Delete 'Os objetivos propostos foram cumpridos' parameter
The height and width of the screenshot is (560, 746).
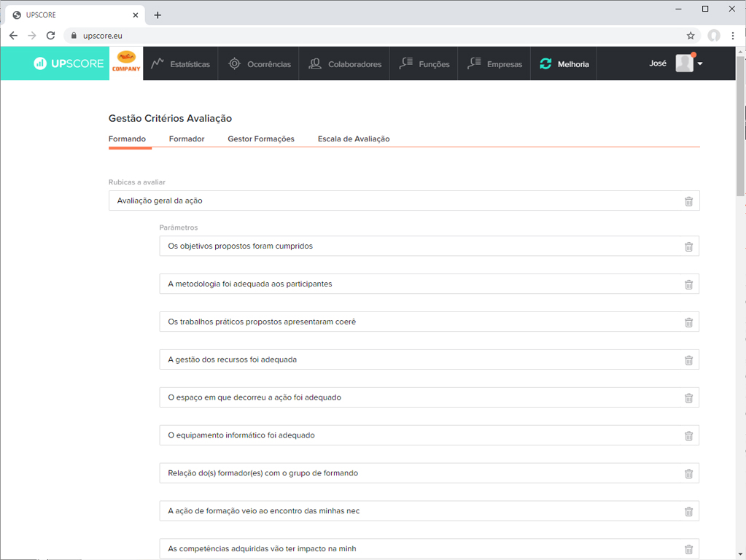coord(688,246)
